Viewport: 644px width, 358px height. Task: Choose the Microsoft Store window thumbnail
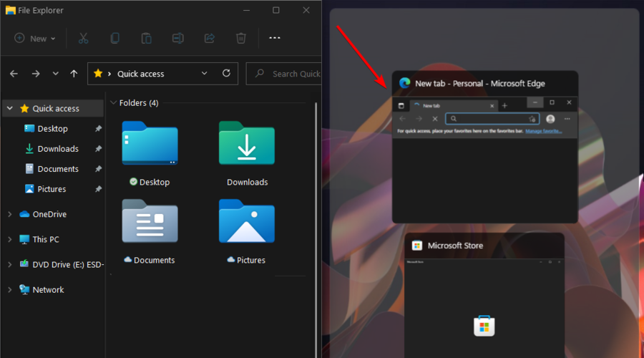click(484, 295)
